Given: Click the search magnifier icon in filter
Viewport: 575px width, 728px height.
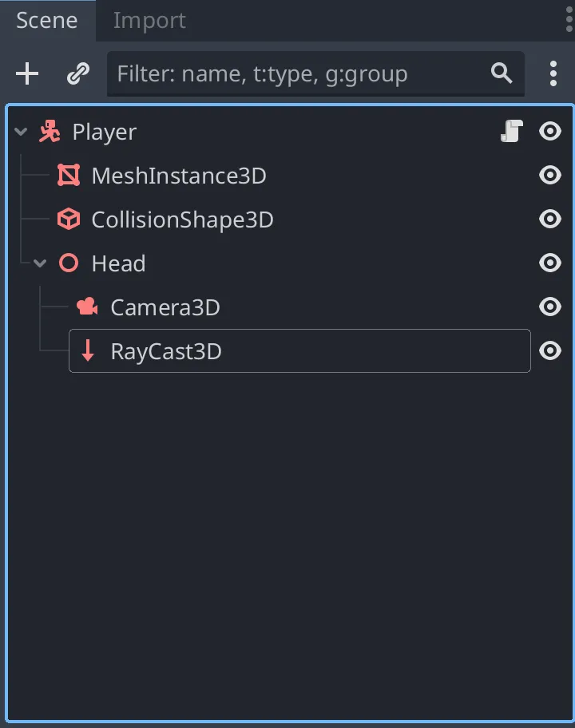Looking at the screenshot, I should [502, 73].
